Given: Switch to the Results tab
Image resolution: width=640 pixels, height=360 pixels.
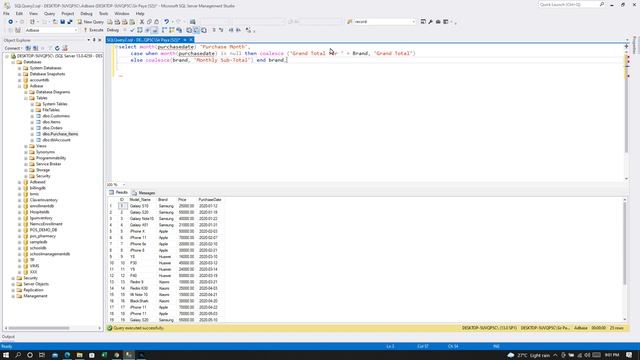Looking at the screenshot, I should 118,192.
